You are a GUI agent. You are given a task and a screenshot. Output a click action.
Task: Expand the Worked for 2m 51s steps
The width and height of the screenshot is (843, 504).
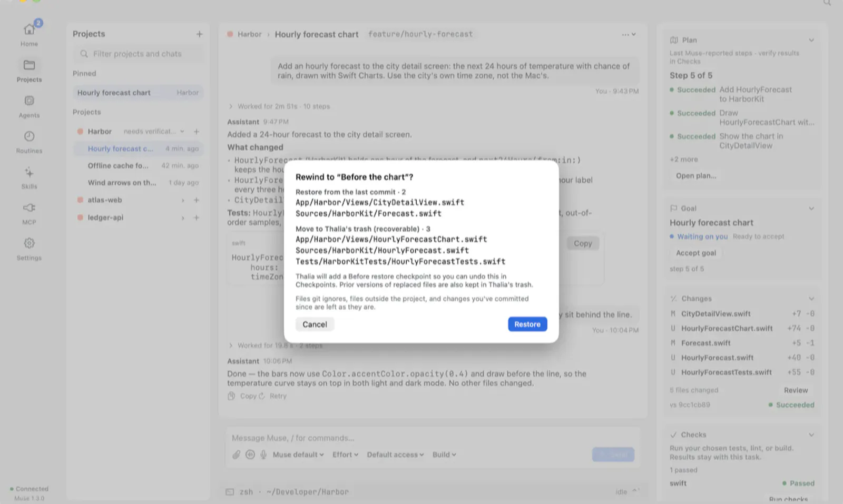pyautogui.click(x=279, y=106)
